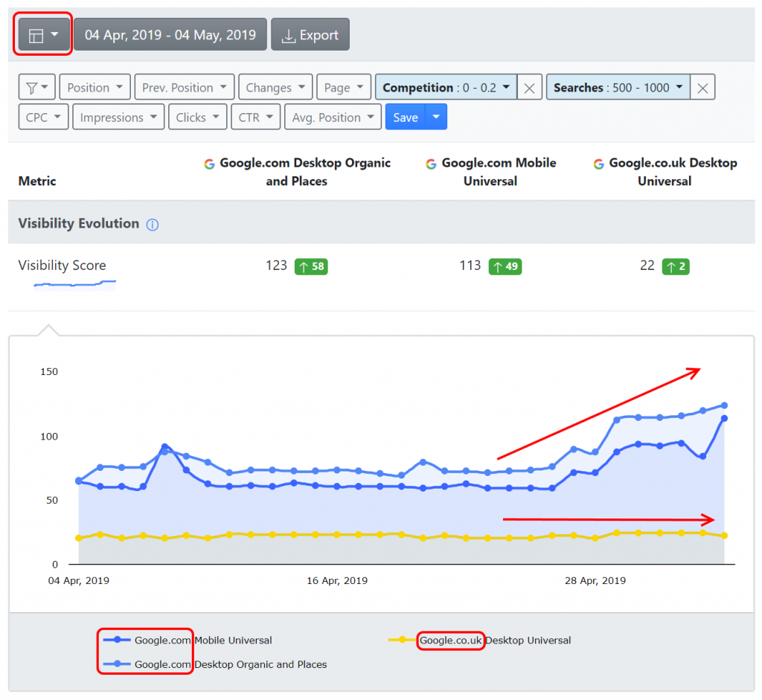Click the Google.com Desktop Organic and Places column header
The image size is (762, 700).
pos(297,172)
